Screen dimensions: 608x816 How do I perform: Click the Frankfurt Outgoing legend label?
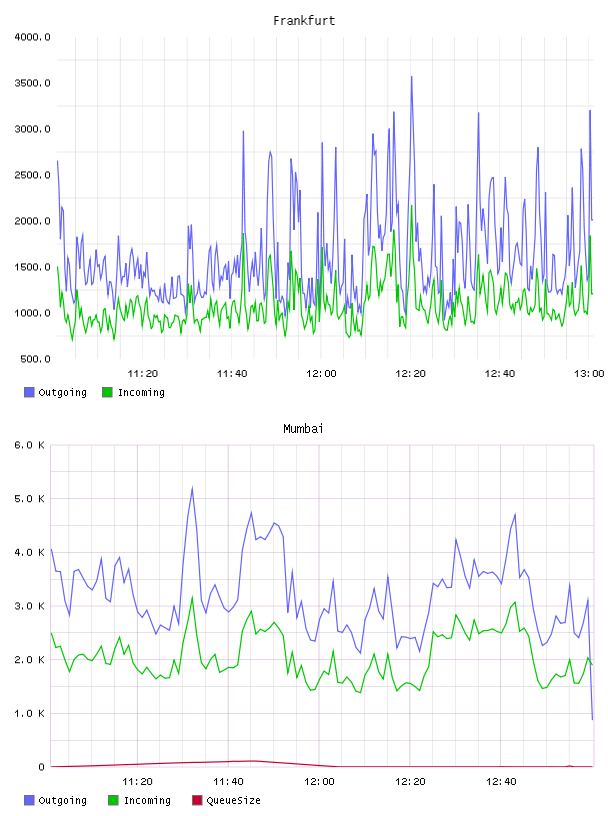62,392
